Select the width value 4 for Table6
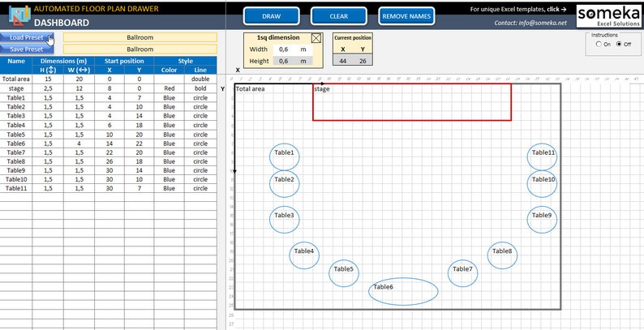The width and height of the screenshot is (644, 330). (79, 144)
